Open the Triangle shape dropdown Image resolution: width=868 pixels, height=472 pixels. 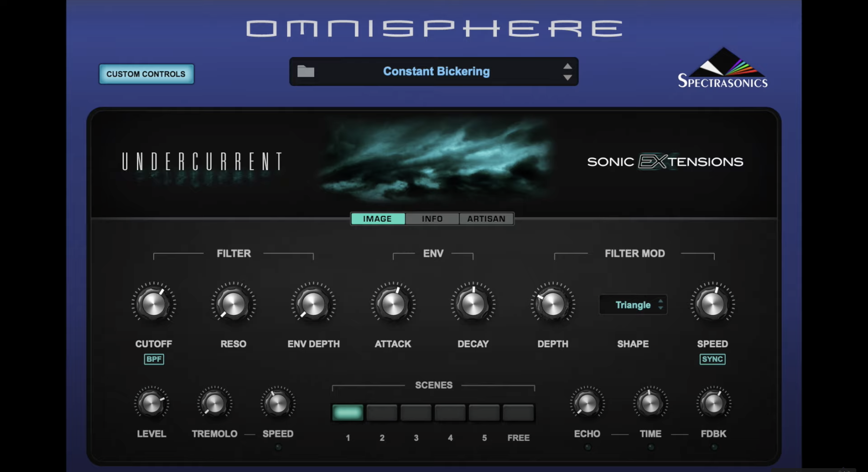point(633,305)
